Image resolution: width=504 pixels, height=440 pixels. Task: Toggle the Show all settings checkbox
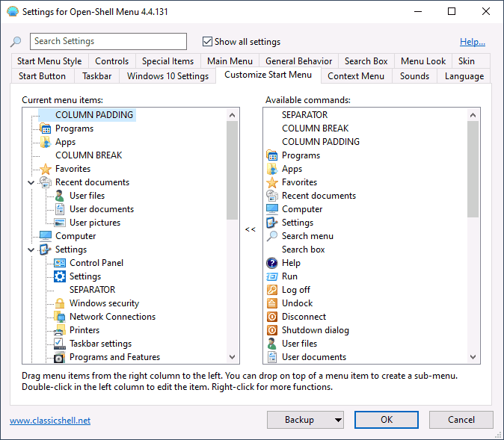[x=208, y=42]
